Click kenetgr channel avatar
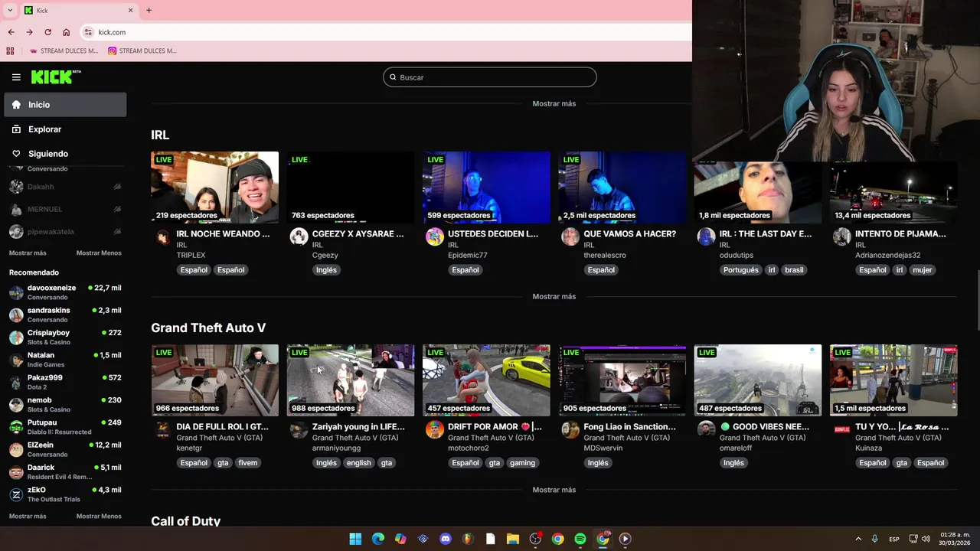Viewport: 980px width, 551px height. pyautogui.click(x=163, y=429)
